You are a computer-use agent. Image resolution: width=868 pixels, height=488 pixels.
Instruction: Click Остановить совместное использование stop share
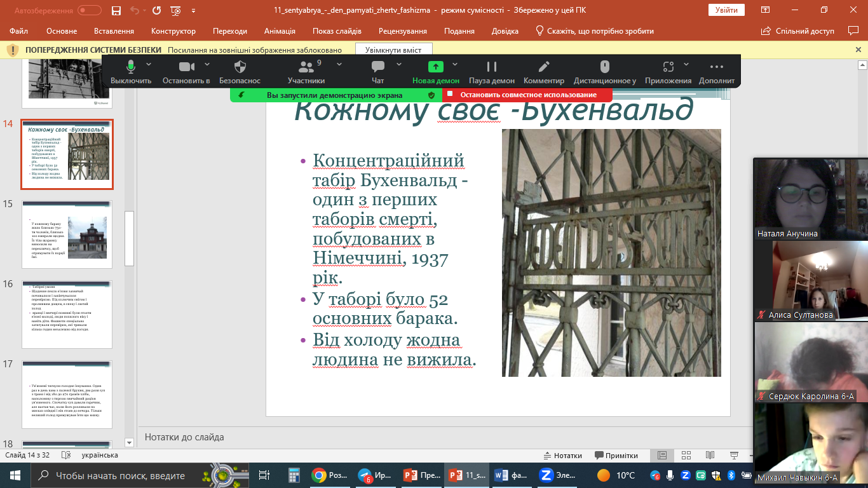[527, 95]
